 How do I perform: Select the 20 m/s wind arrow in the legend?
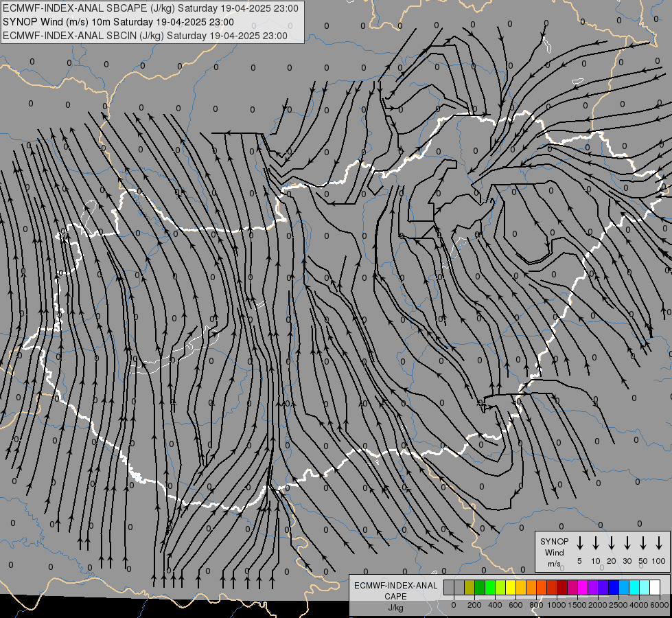click(612, 543)
